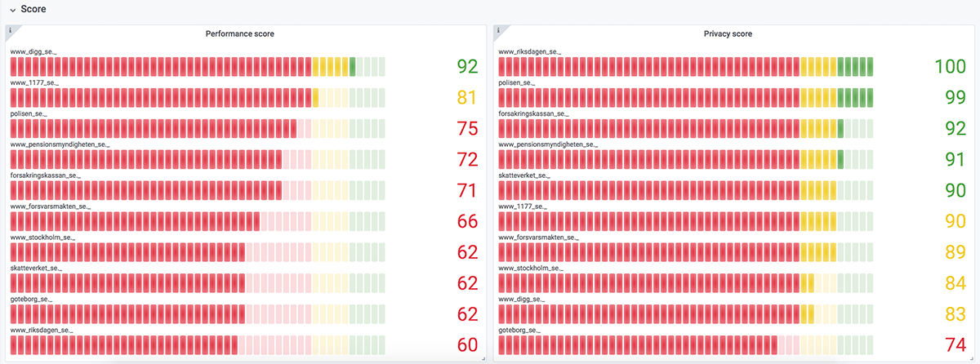Click the www_1177_se performance gauge bar
The height and width of the screenshot is (364, 980).
[x=198, y=98]
